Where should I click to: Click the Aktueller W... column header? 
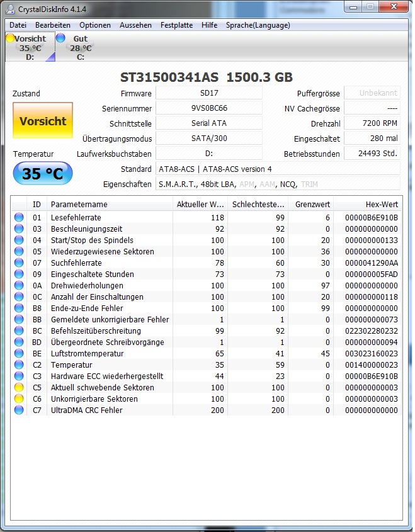point(200,204)
